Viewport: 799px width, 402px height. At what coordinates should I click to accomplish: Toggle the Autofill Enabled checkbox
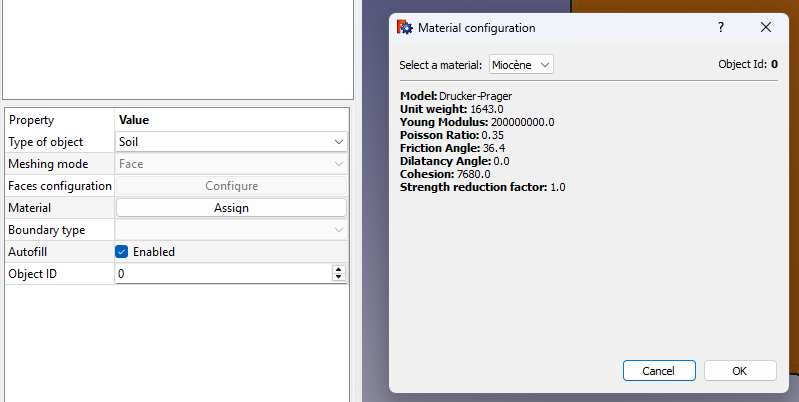pos(122,252)
